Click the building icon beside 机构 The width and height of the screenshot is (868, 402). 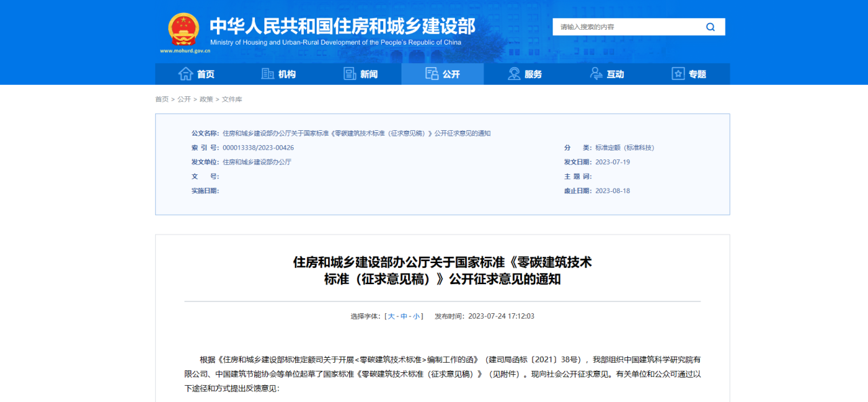(267, 73)
